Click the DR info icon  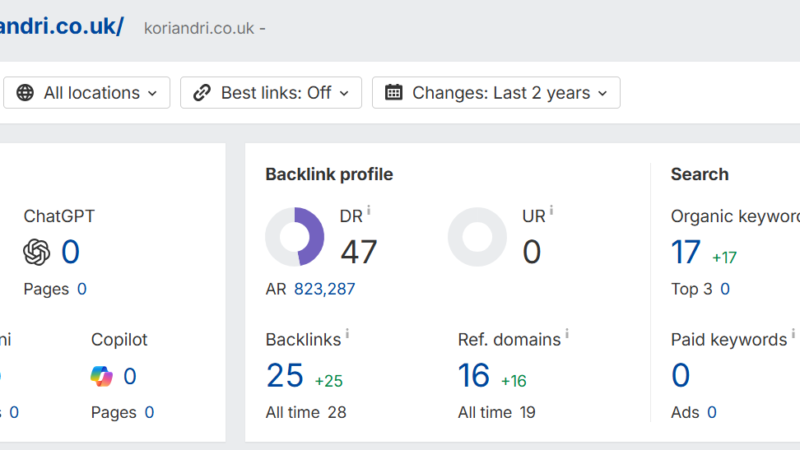point(369,211)
